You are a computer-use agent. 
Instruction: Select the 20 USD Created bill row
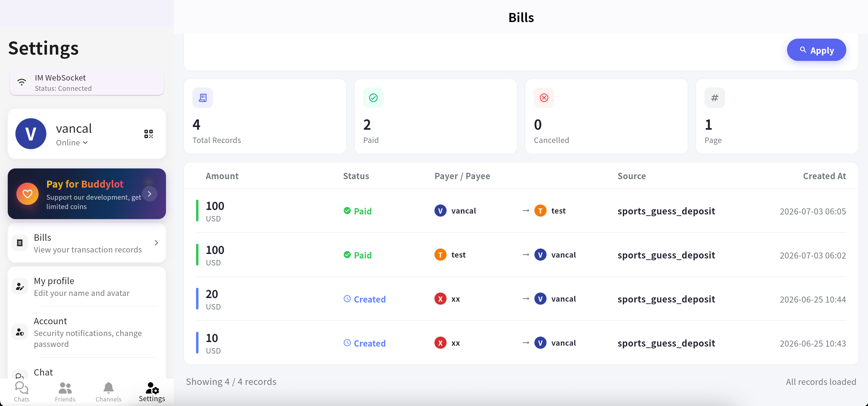click(x=521, y=299)
